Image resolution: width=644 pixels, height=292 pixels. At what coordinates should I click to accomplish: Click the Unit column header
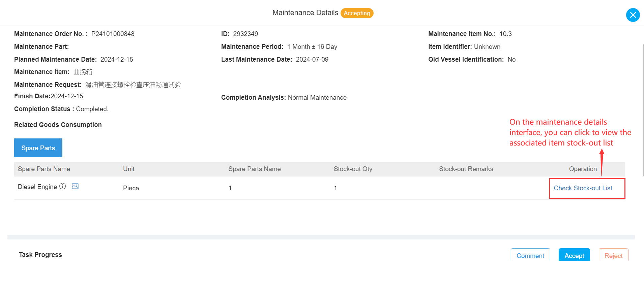[129, 169]
